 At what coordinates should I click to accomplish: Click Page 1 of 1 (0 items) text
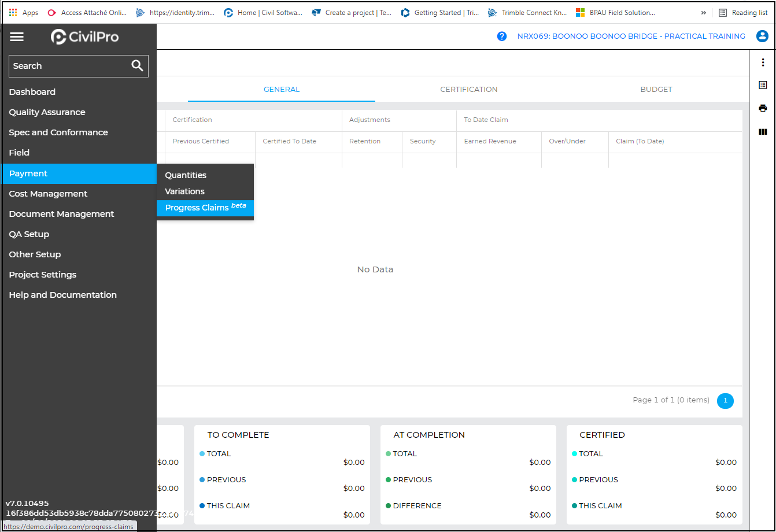tap(671, 400)
